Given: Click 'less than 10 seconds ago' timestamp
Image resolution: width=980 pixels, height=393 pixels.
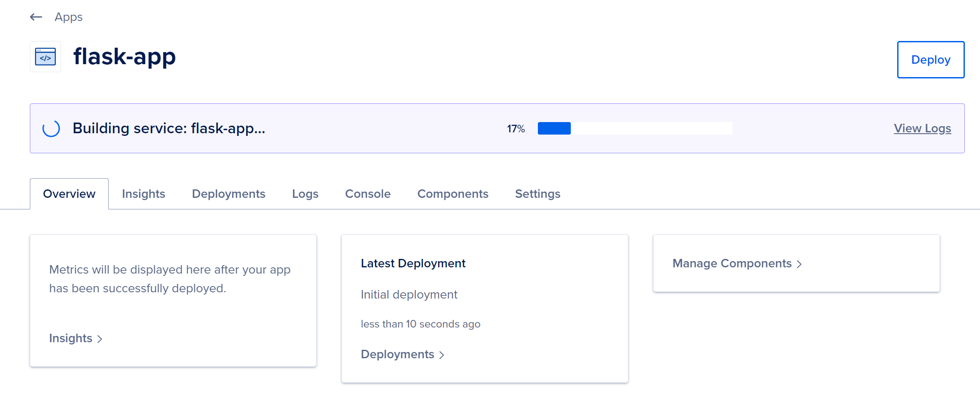Looking at the screenshot, I should (x=421, y=324).
